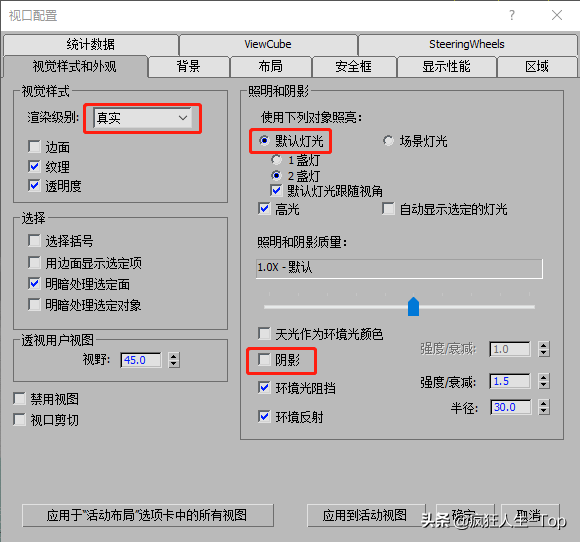Switch to the 背景 tab
The height and width of the screenshot is (542, 580).
(x=188, y=67)
